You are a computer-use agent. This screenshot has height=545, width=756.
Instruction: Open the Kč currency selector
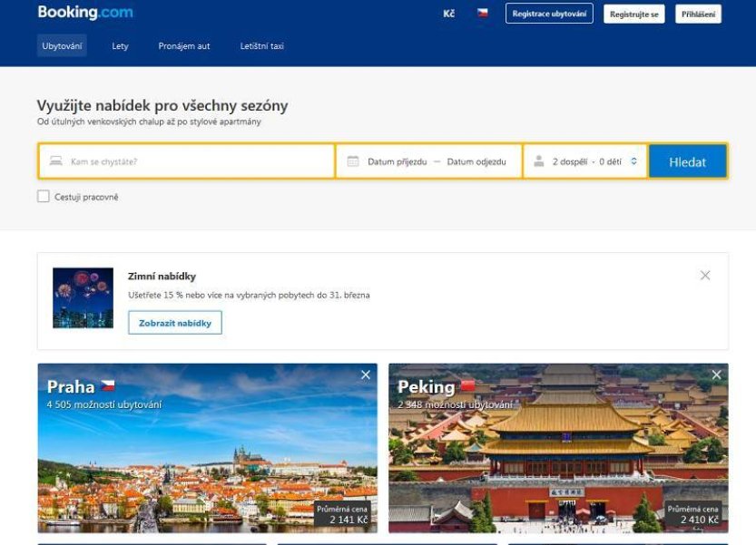click(x=448, y=14)
